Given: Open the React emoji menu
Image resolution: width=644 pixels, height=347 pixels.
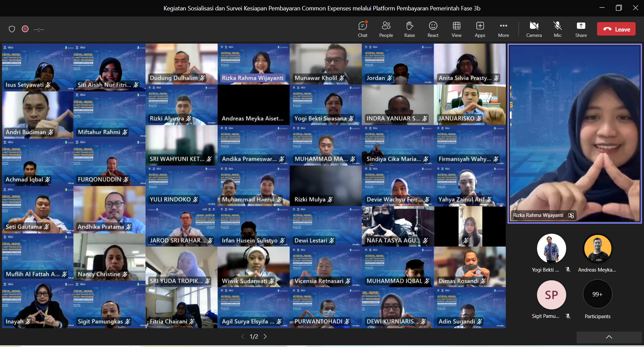Looking at the screenshot, I should pos(433,29).
